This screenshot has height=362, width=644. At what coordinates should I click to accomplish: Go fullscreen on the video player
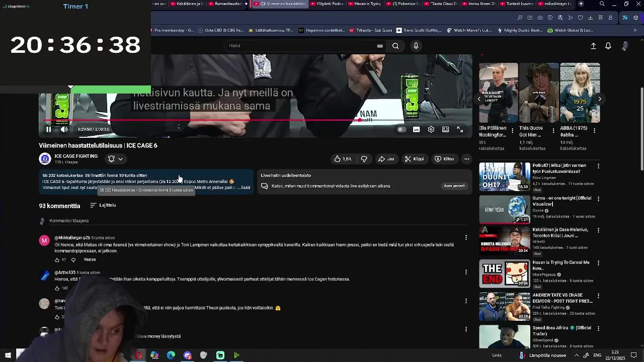point(460,129)
